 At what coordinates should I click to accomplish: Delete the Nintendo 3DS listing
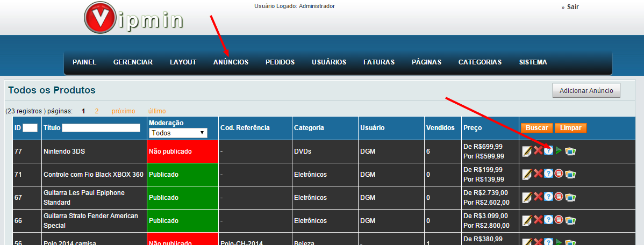coord(538,151)
